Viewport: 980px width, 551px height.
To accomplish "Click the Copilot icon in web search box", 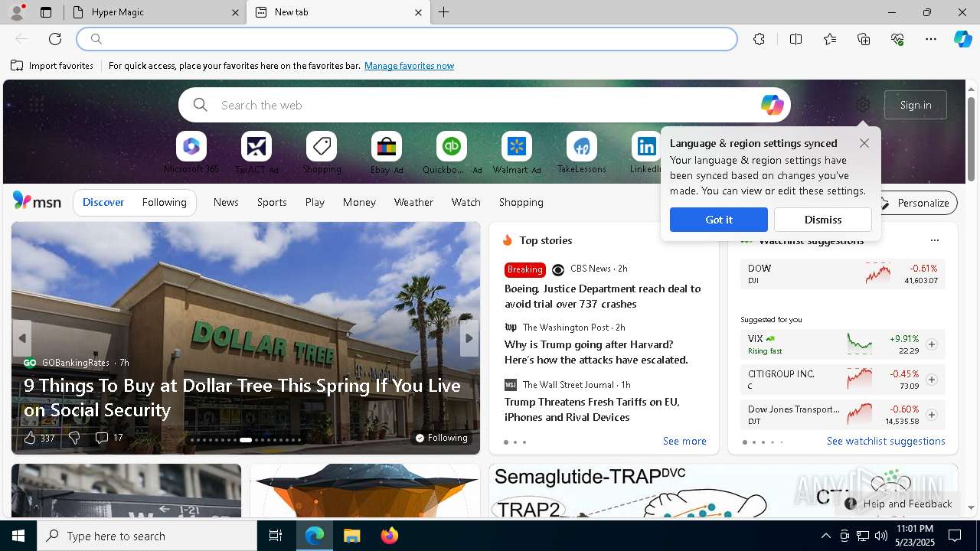I will [x=772, y=105].
